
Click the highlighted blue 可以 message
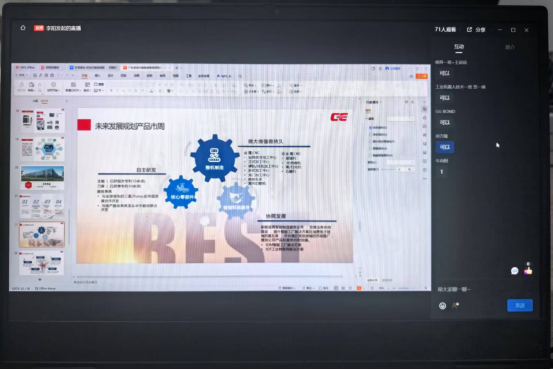point(445,147)
